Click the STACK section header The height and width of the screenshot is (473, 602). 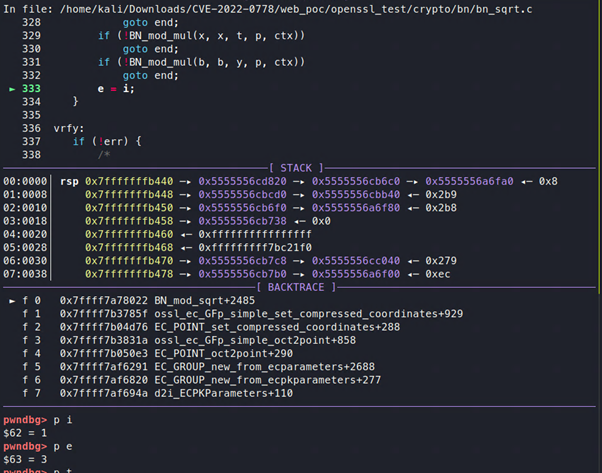[x=296, y=168]
